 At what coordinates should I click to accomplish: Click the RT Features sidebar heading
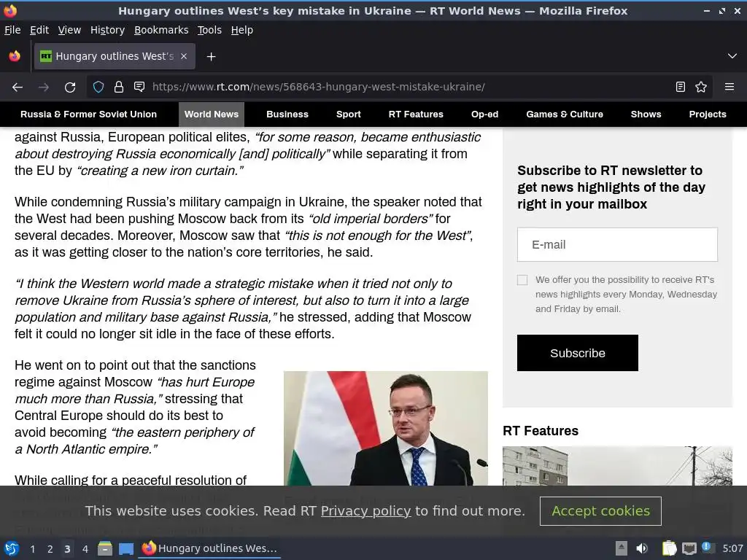(x=541, y=430)
